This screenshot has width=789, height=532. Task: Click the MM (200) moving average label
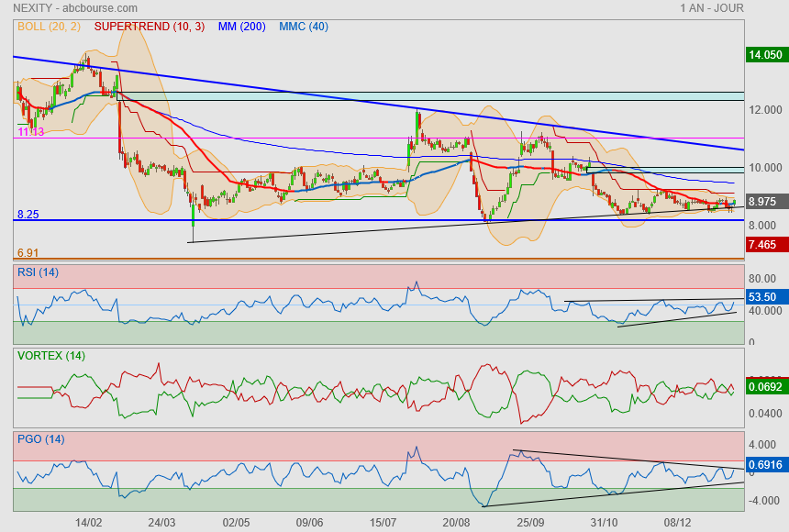241,27
